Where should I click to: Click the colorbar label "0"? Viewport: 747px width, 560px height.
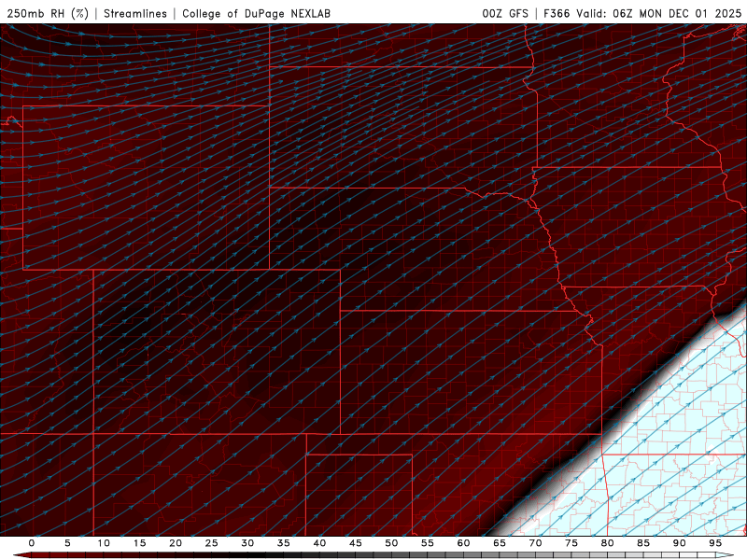pos(32,543)
